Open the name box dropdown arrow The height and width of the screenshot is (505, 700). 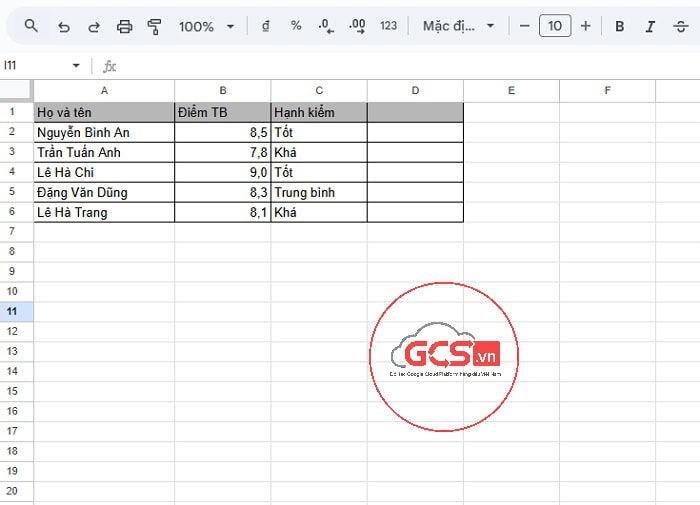(76, 66)
